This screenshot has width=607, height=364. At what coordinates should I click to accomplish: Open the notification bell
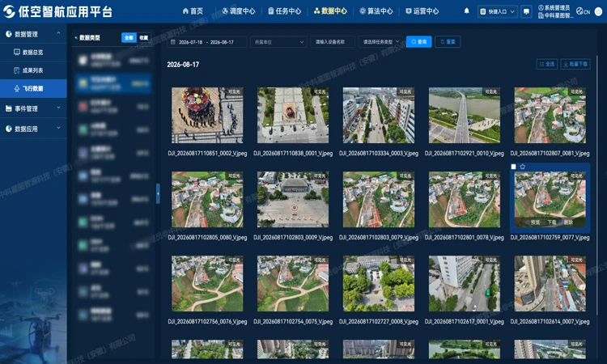[x=466, y=11]
